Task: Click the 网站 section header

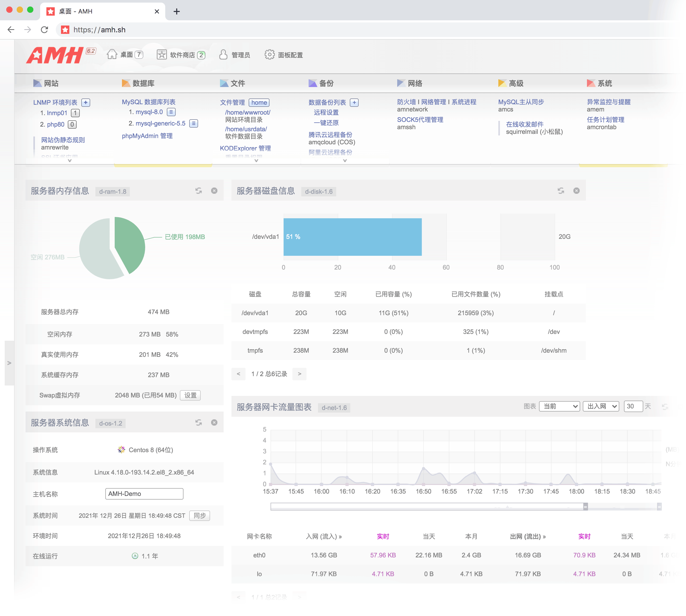Action: click(x=46, y=84)
